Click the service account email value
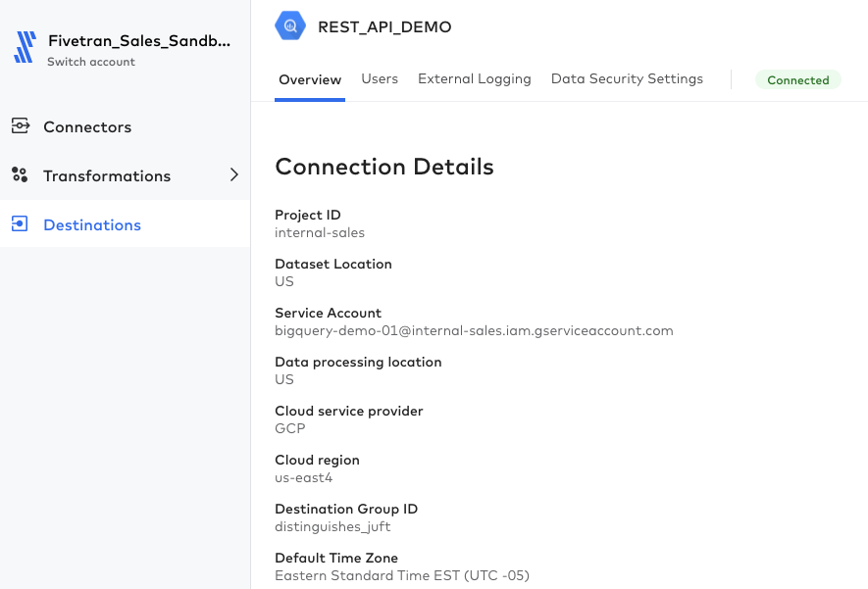This screenshot has height=589, width=868. coord(474,330)
